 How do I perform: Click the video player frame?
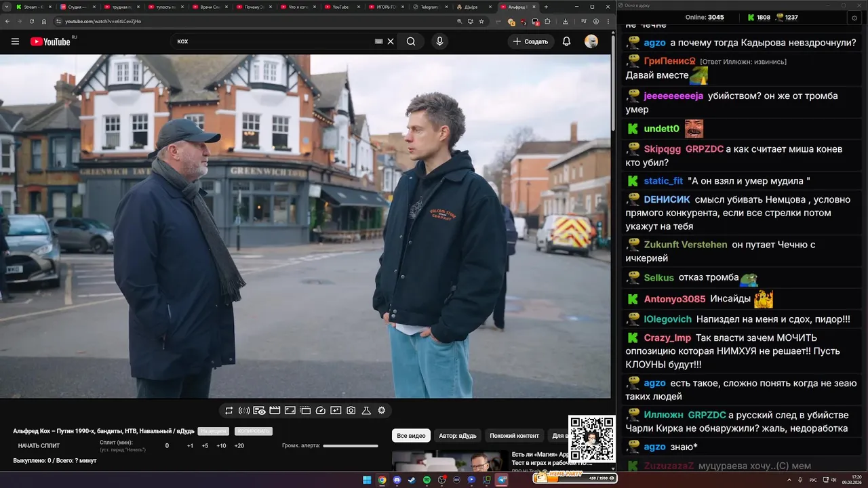[x=305, y=226]
